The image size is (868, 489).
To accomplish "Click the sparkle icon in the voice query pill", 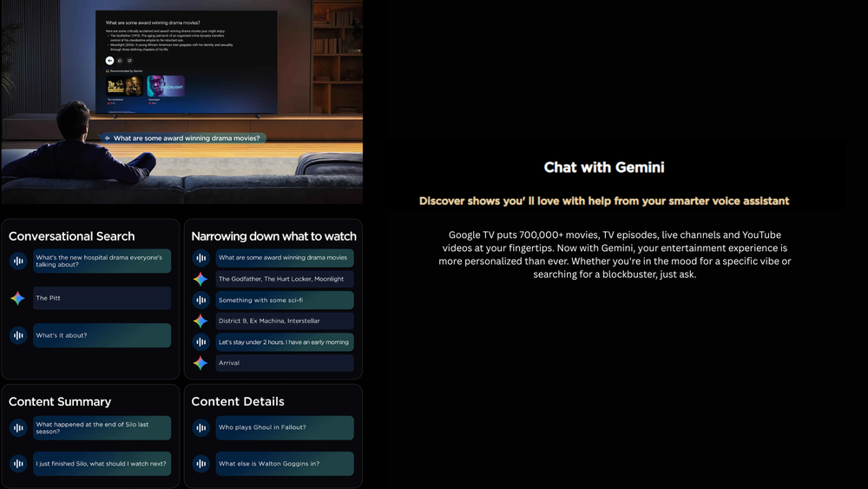I will 108,138.
